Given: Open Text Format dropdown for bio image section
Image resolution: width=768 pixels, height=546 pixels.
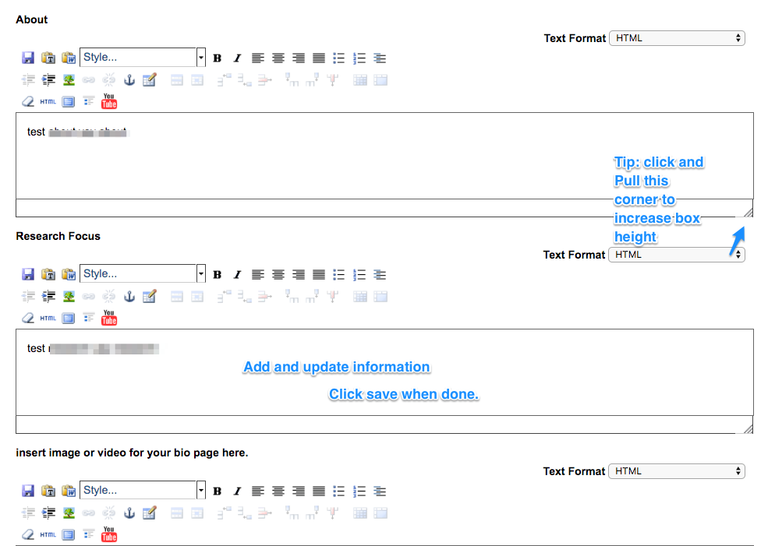Looking at the screenshot, I should click(677, 471).
